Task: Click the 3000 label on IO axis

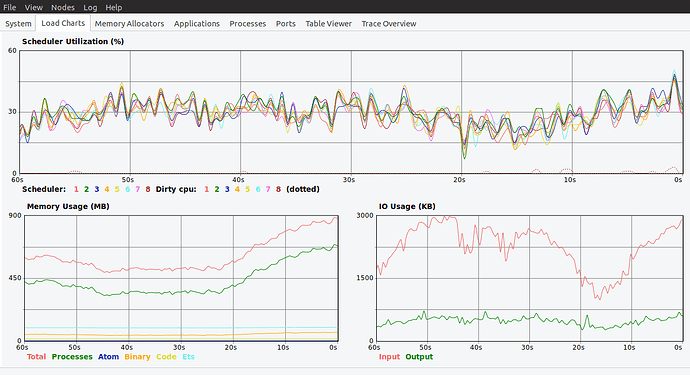Action: [x=365, y=215]
